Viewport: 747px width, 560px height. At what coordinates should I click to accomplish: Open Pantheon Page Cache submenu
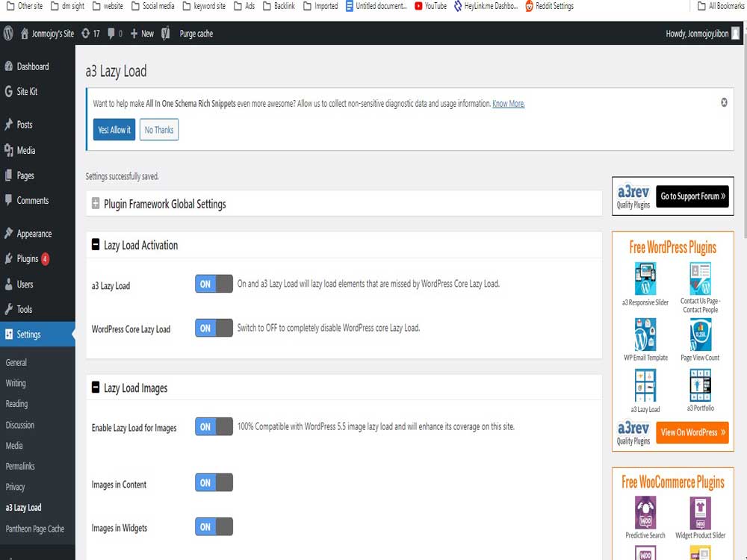point(35,529)
